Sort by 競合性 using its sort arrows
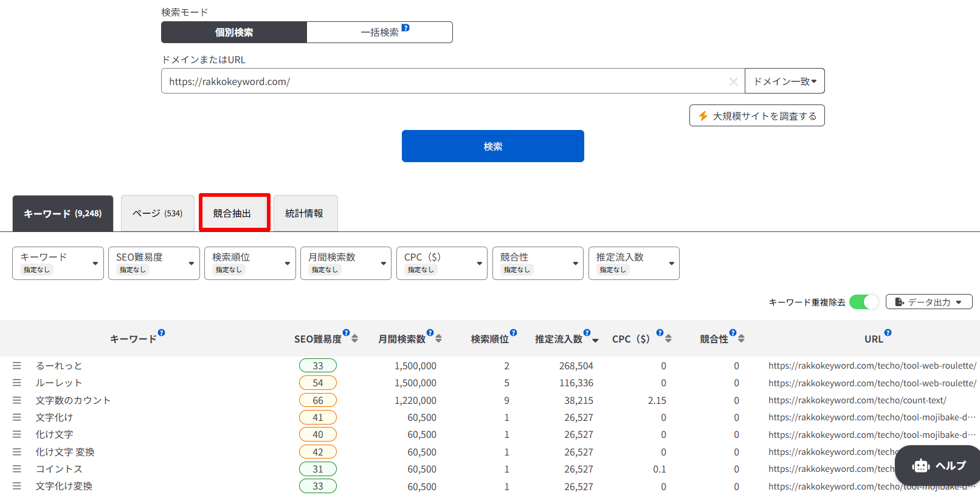Viewport: 980px width, 495px height. coord(741,339)
